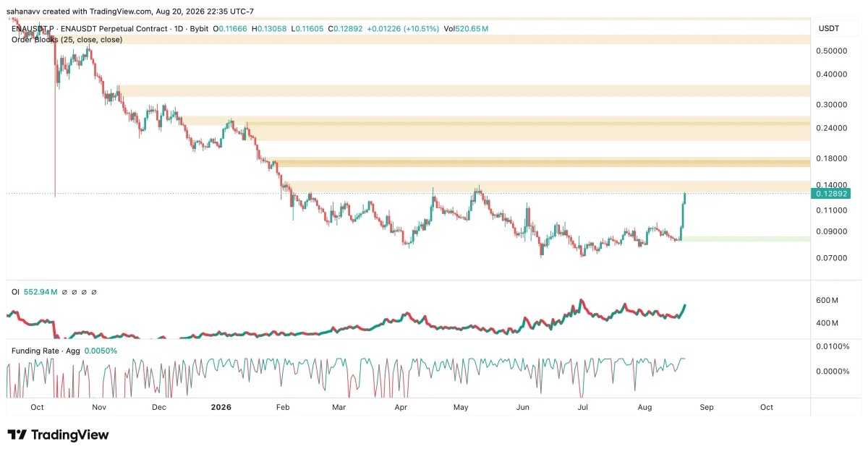This screenshot has width=868, height=454.
Task: Click the 2026 year marker on time axis
Action: 221,407
